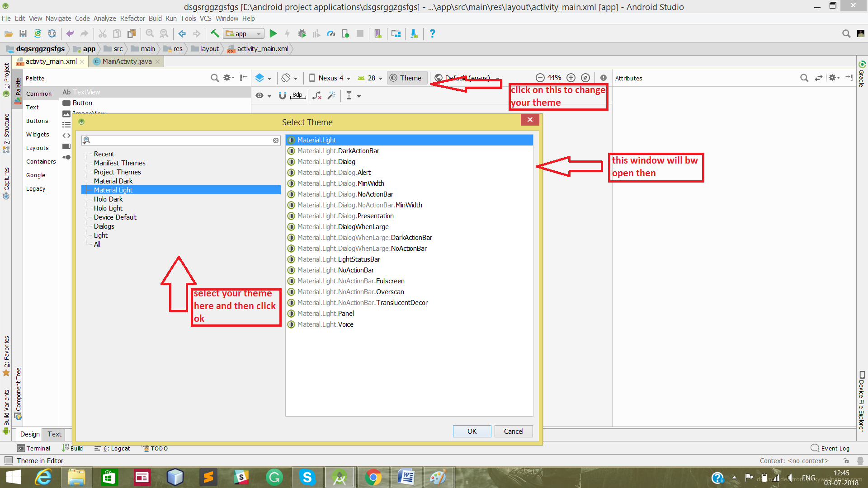Click the Sync Project with Gradle icon

(x=38, y=33)
